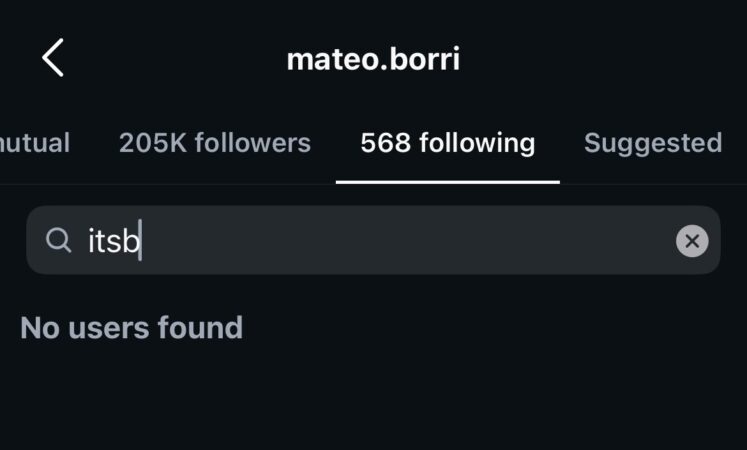
Task: Click empty area of the search bar
Action: tap(405, 240)
